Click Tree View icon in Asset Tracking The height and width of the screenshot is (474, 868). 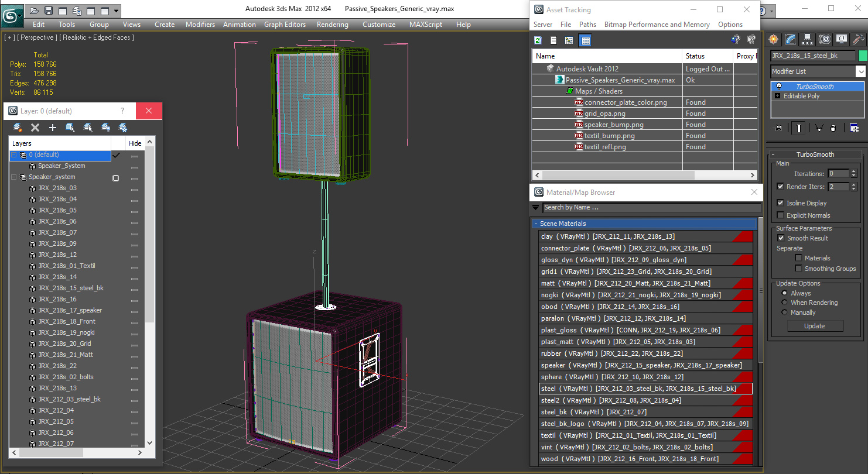569,40
